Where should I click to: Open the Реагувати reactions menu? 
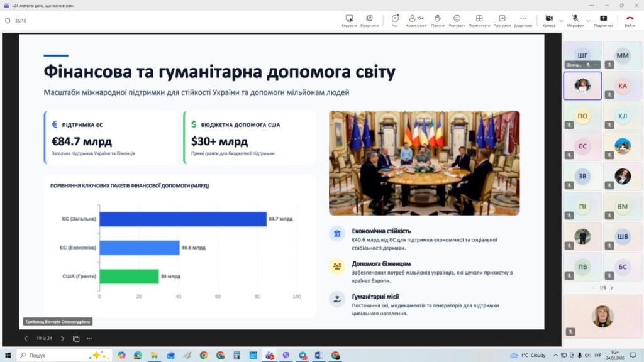pos(457,20)
